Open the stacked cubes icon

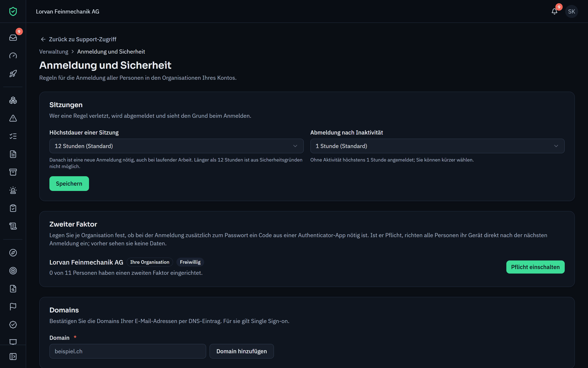13,100
